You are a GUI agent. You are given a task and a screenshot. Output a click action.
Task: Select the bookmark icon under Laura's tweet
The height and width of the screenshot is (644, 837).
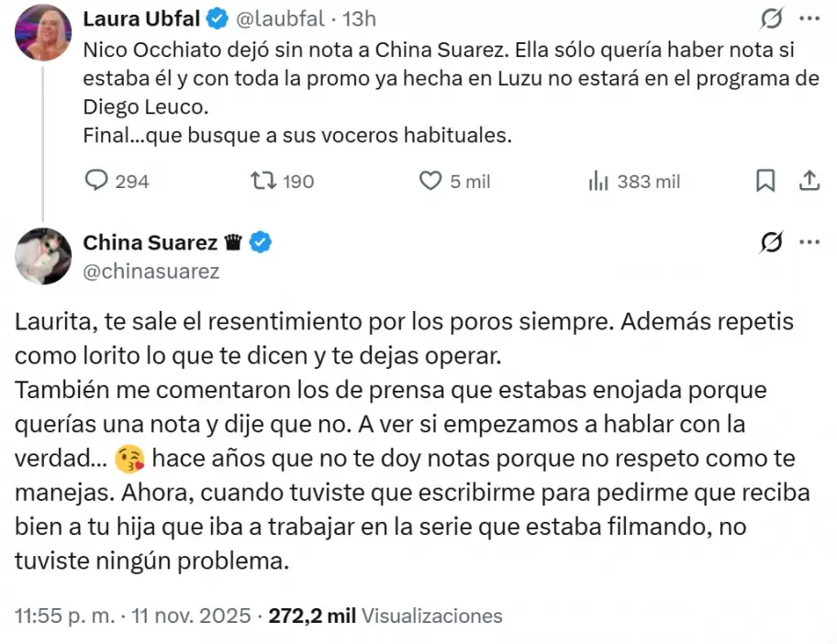point(765,181)
